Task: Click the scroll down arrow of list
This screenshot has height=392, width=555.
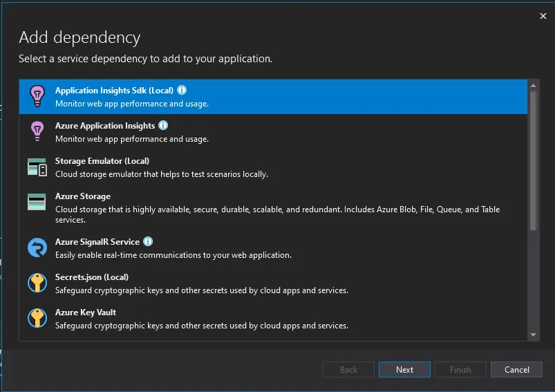Action: click(534, 335)
